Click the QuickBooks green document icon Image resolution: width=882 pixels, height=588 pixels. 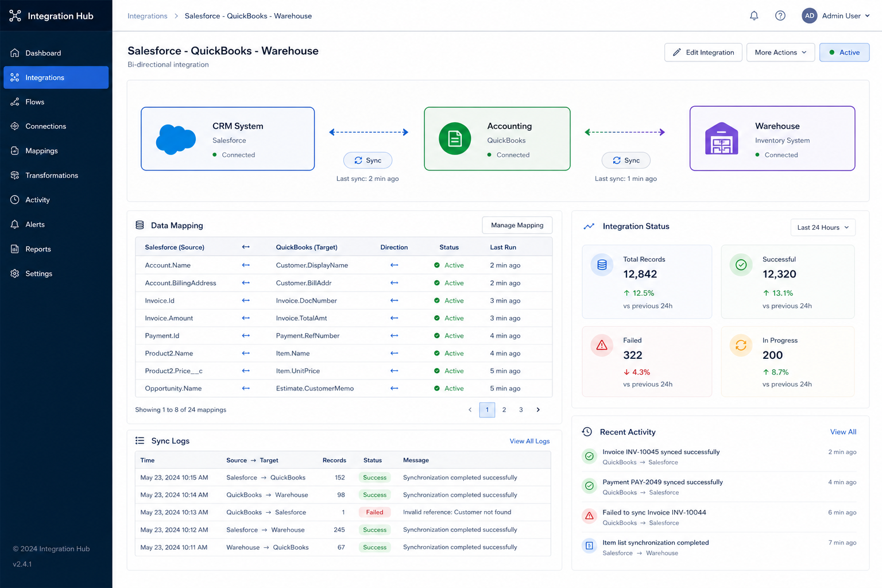tap(455, 138)
